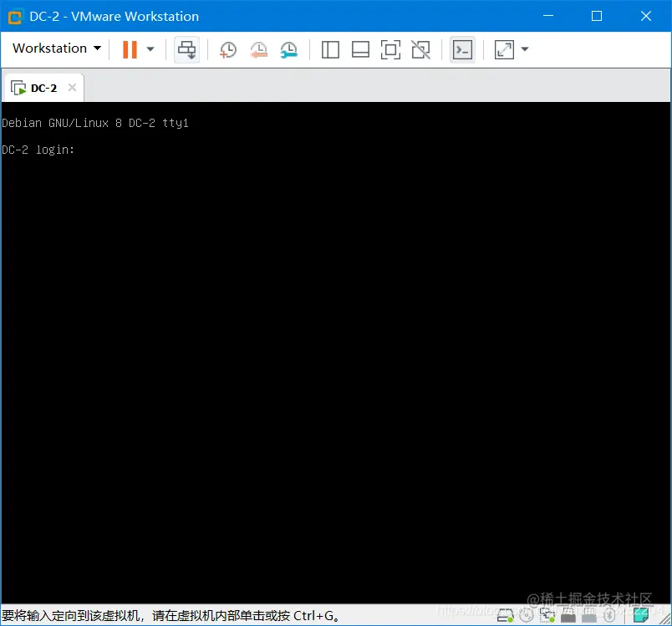This screenshot has width=672, height=626.
Task: Send Ctrl+Alt+Del to the virtual machine
Action: coord(187,49)
